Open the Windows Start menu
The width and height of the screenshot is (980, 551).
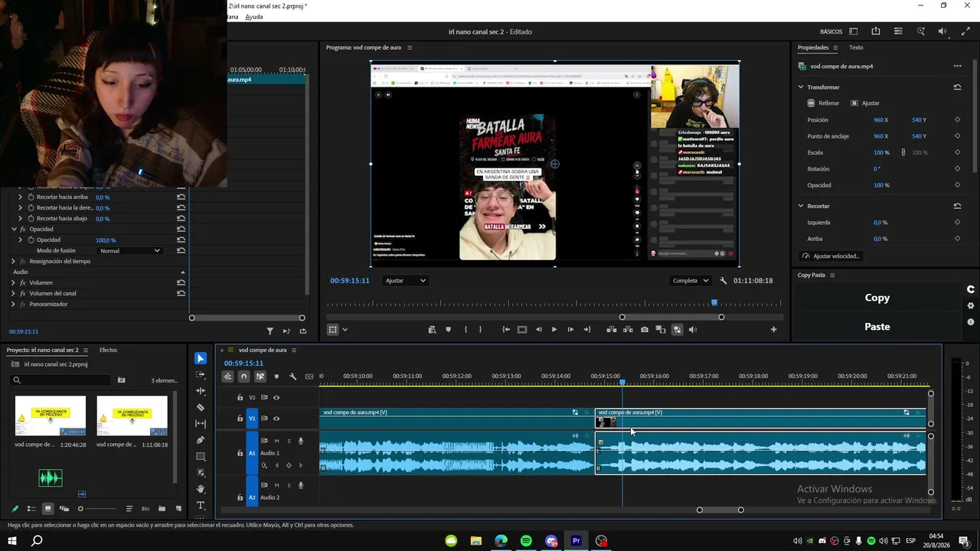click(12, 541)
